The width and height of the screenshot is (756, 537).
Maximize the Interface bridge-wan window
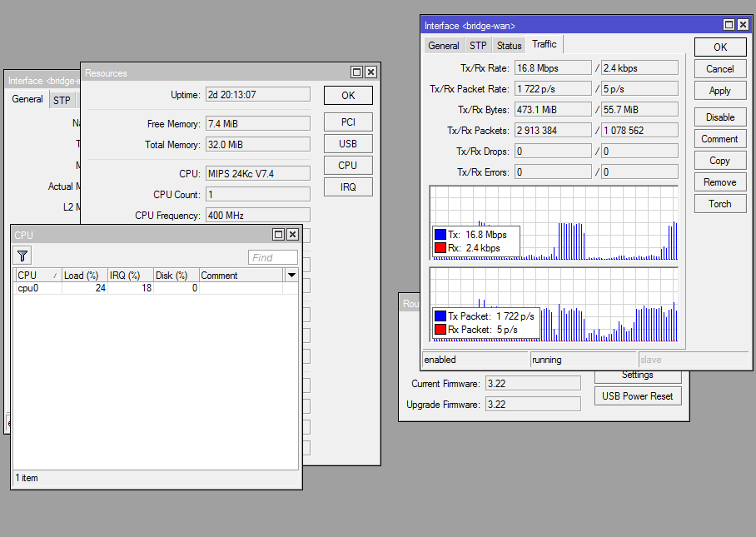[729, 26]
